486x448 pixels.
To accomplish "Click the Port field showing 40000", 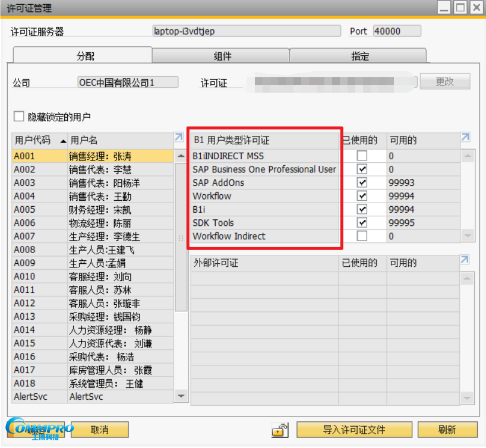I will pyautogui.click(x=396, y=31).
